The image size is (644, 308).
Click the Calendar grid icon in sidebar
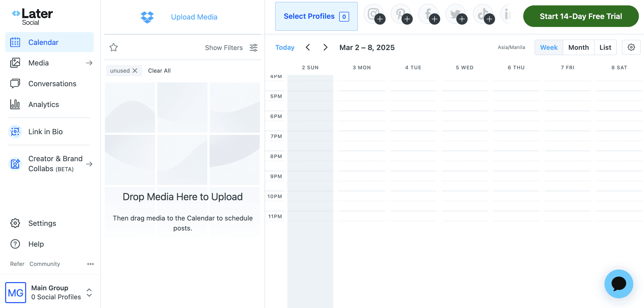(x=15, y=42)
